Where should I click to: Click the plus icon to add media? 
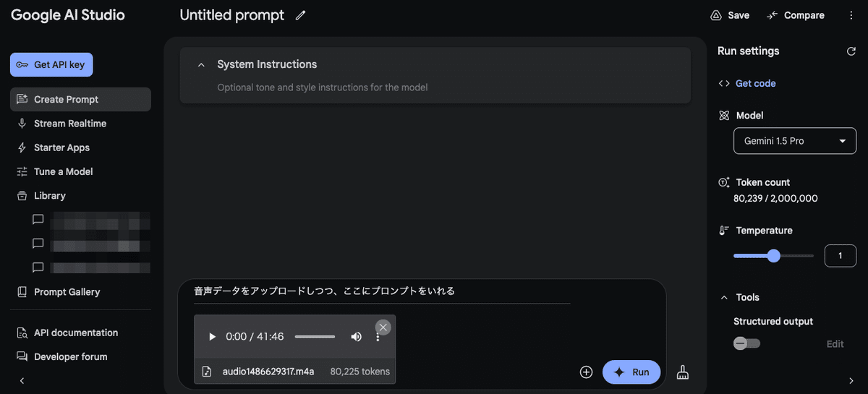[586, 372]
